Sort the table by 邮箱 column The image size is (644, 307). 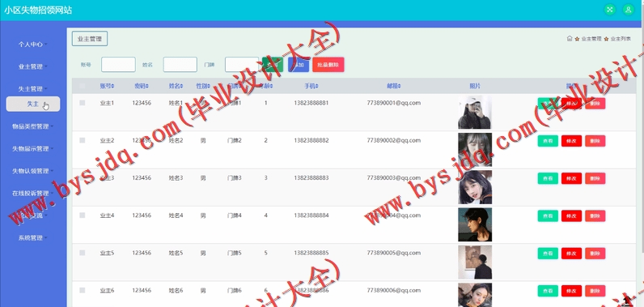click(394, 86)
